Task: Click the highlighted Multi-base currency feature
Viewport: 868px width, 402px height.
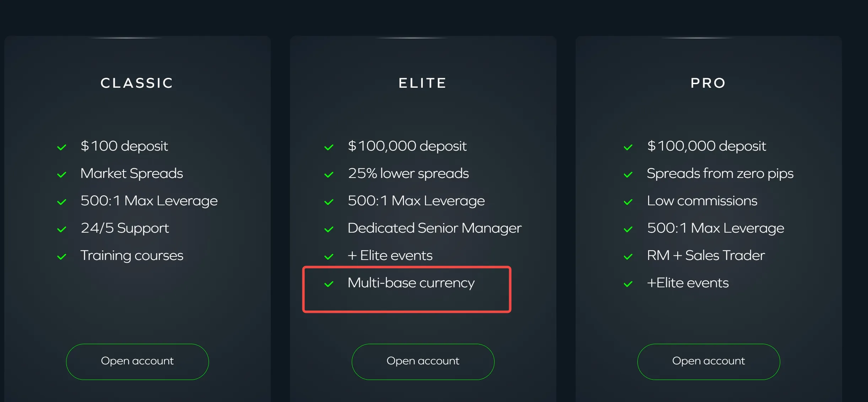Action: pyautogui.click(x=411, y=283)
